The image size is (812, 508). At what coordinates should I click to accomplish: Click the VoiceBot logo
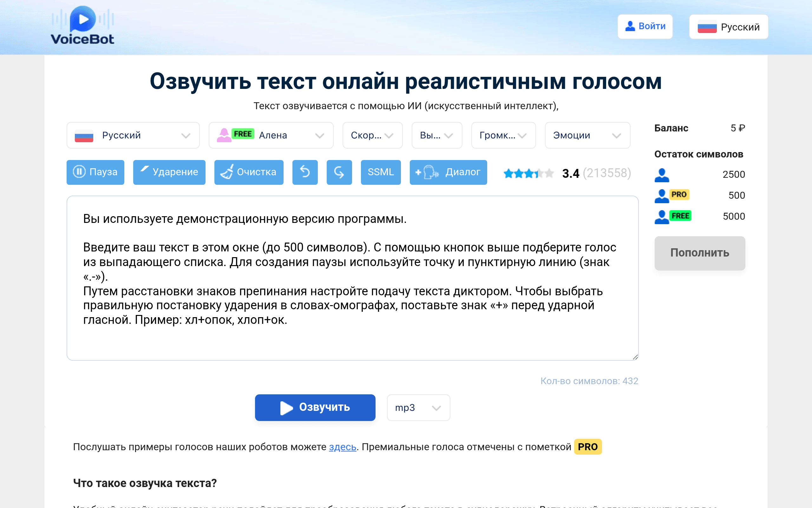tap(82, 25)
